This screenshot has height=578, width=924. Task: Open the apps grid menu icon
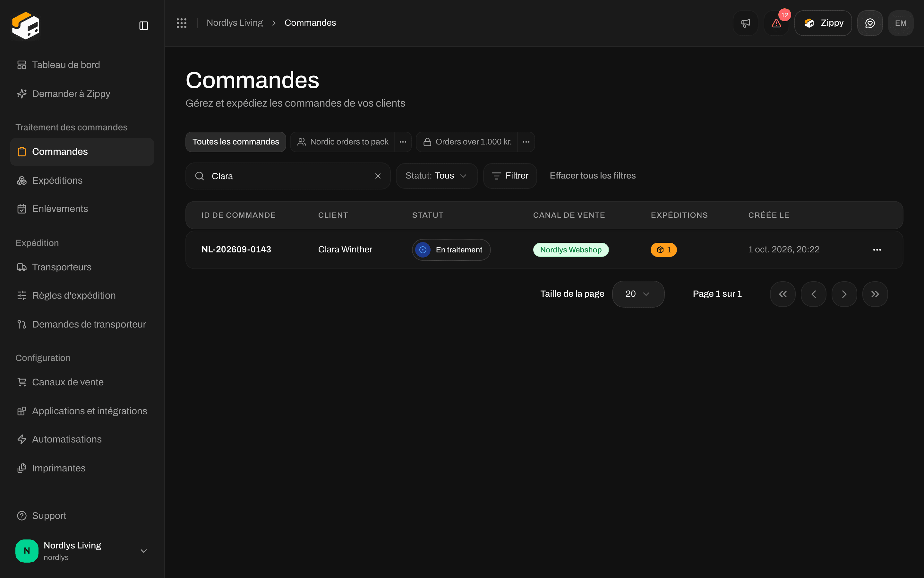tap(181, 23)
